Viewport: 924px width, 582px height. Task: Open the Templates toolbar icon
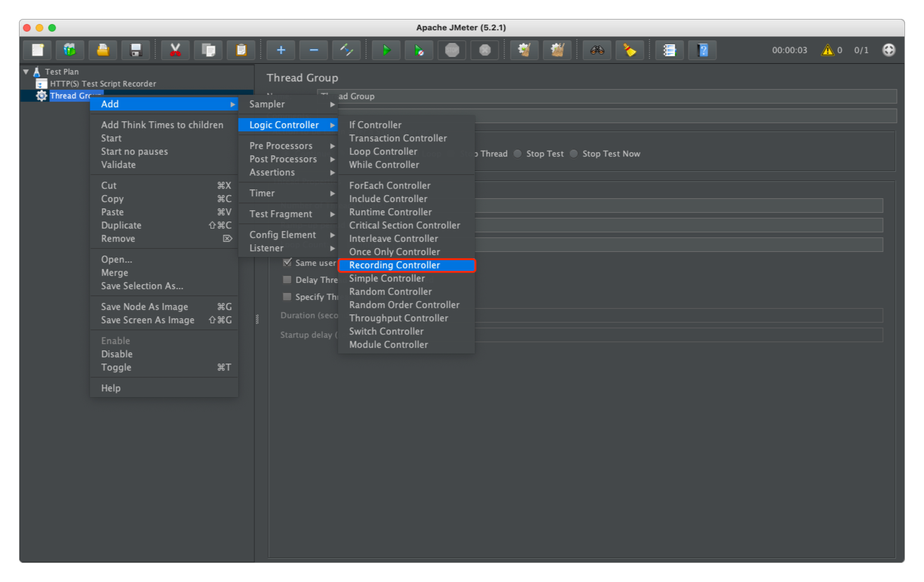pyautogui.click(x=70, y=50)
